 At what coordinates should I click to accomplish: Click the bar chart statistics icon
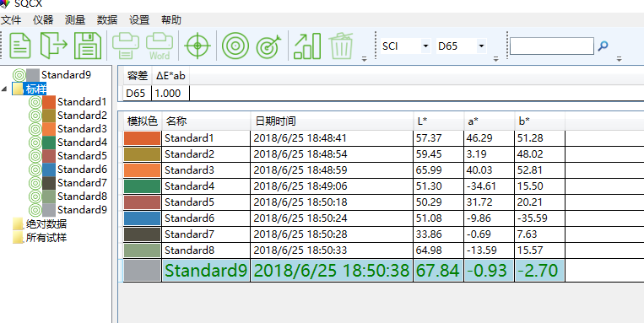pyautogui.click(x=307, y=46)
